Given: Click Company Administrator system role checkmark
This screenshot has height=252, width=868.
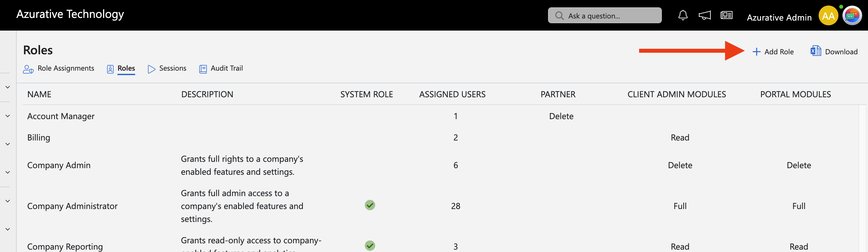Looking at the screenshot, I should (370, 205).
